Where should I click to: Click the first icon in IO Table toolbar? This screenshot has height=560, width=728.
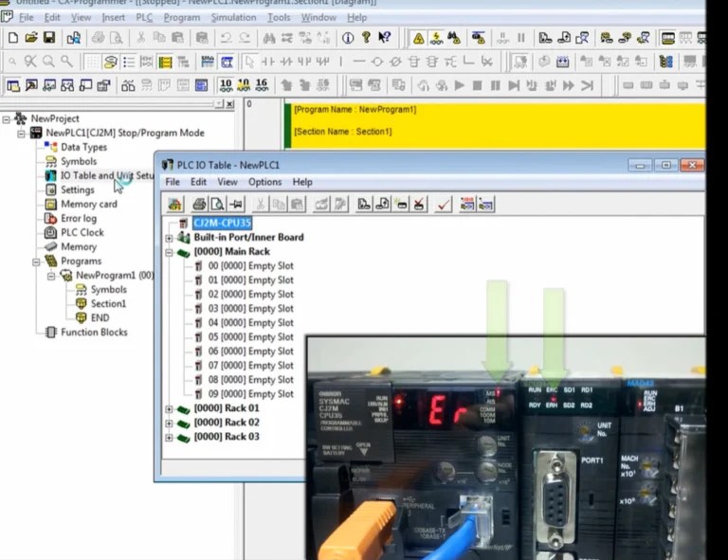click(x=174, y=204)
